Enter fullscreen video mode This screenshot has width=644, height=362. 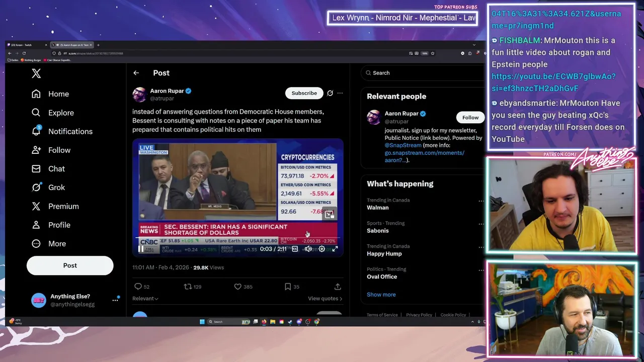tap(335, 249)
